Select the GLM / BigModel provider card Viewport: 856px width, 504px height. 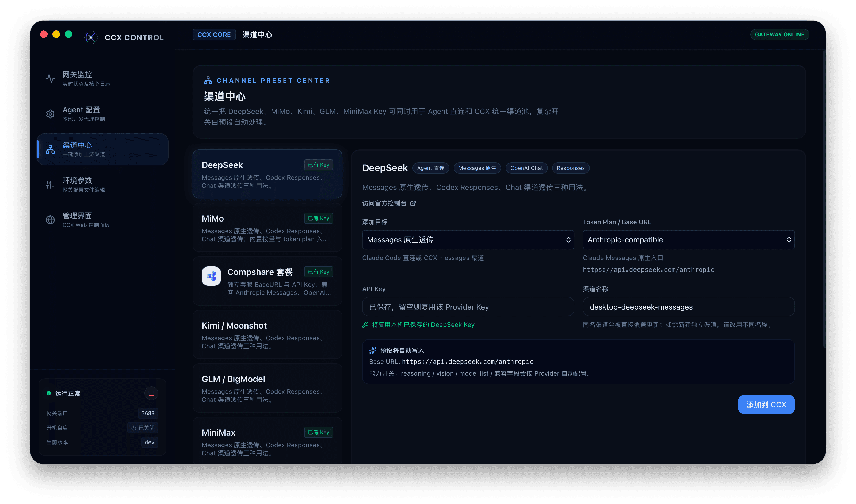pyautogui.click(x=267, y=388)
